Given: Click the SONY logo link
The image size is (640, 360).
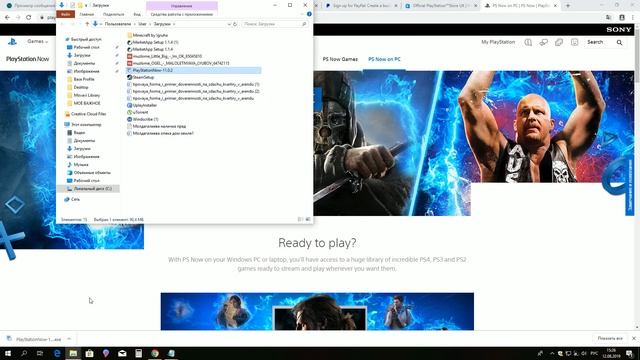Looking at the screenshot, I should tap(619, 29).
